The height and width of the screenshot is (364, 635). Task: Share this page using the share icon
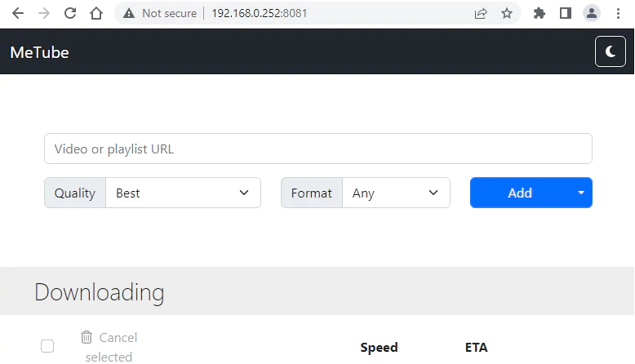point(481,13)
